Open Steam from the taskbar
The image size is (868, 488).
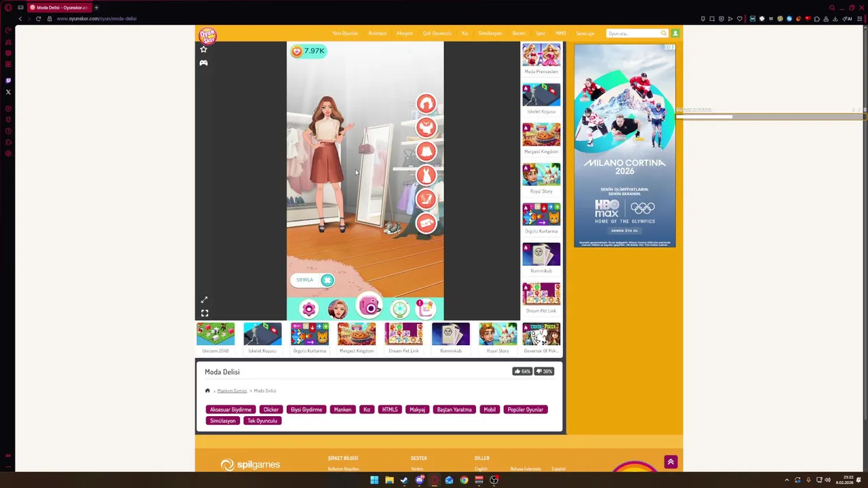(404, 480)
